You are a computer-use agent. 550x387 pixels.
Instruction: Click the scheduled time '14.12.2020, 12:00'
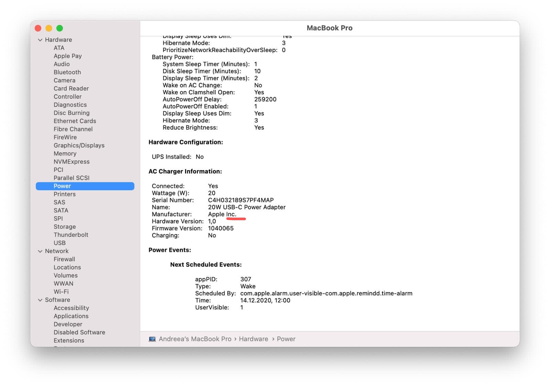(x=265, y=300)
